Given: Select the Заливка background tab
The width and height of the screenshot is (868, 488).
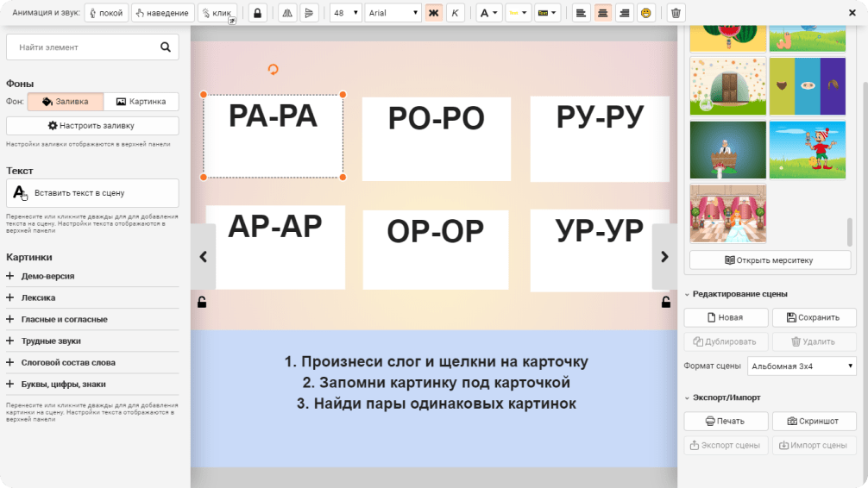Looking at the screenshot, I should 65,102.
